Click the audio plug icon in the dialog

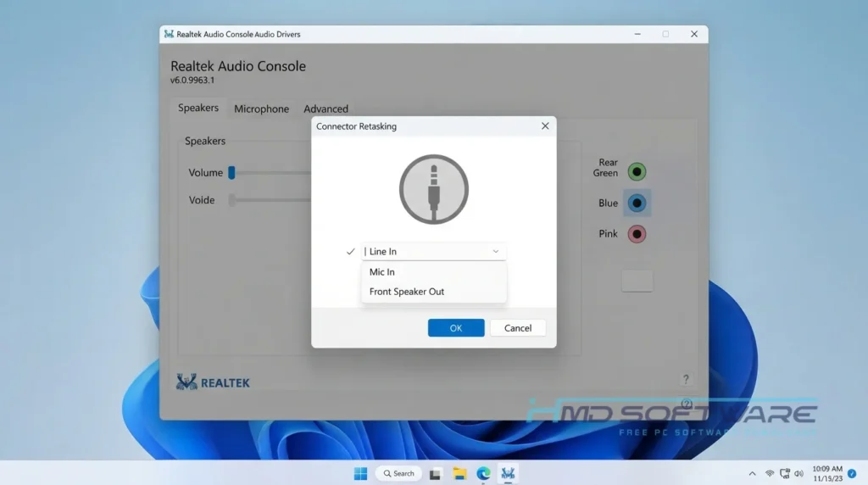433,189
